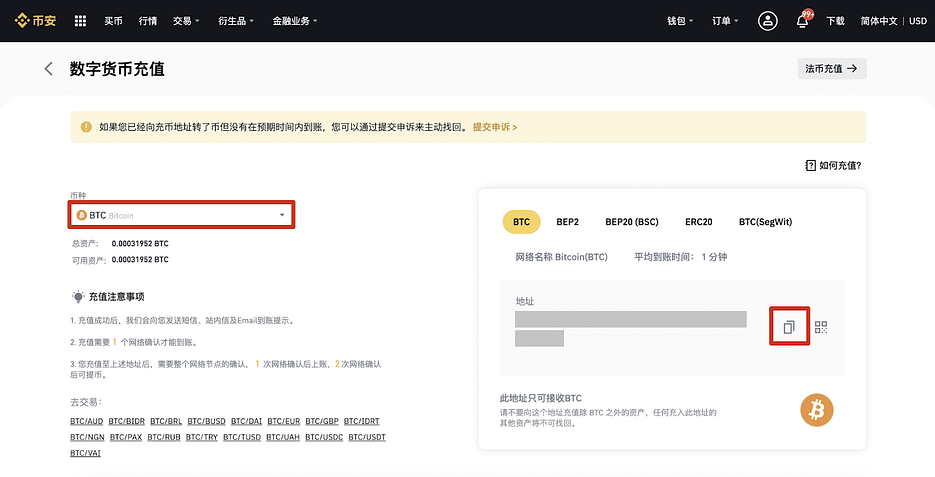The height and width of the screenshot is (477, 935).
Task: Open the BTC/TUSD trading pair
Action: [x=242, y=437]
